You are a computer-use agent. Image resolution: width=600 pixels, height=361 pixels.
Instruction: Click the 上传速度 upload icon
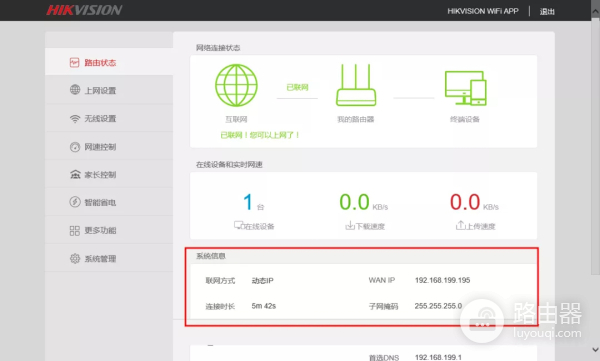tap(460, 225)
